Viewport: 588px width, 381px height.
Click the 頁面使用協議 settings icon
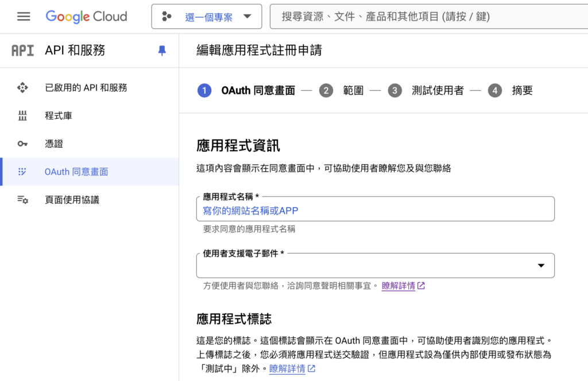coord(22,200)
